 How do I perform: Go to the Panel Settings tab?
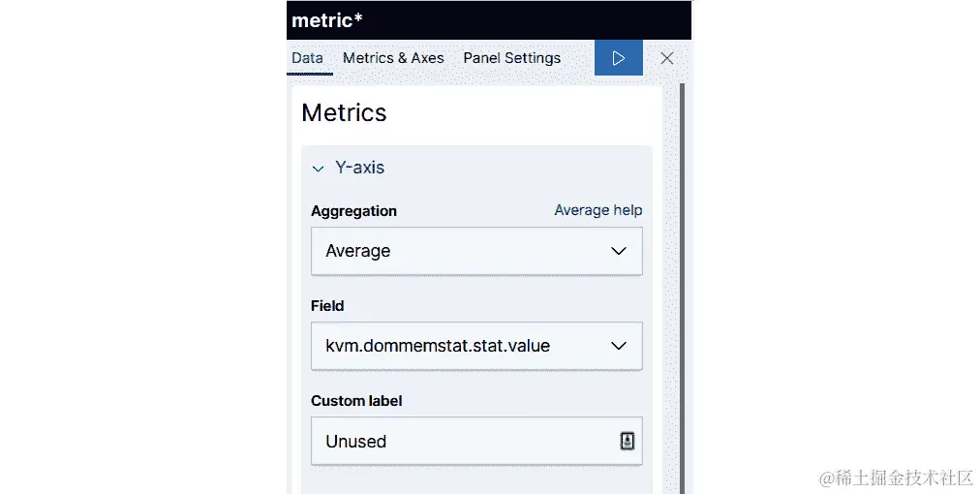click(511, 58)
